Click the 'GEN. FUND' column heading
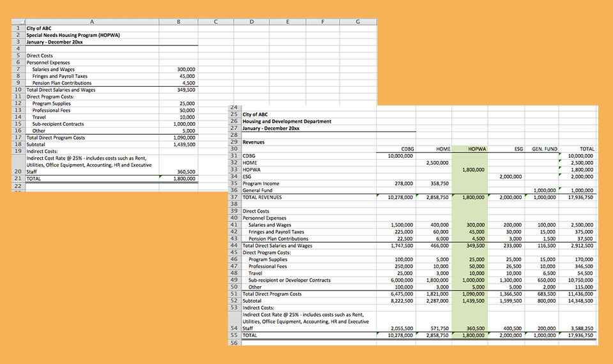The width and height of the screenshot is (613, 364). tap(545, 149)
